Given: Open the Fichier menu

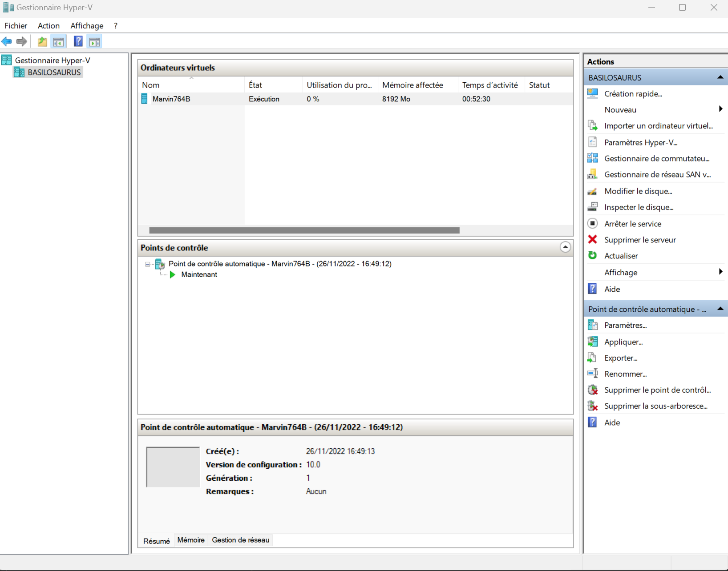Looking at the screenshot, I should 16,26.
